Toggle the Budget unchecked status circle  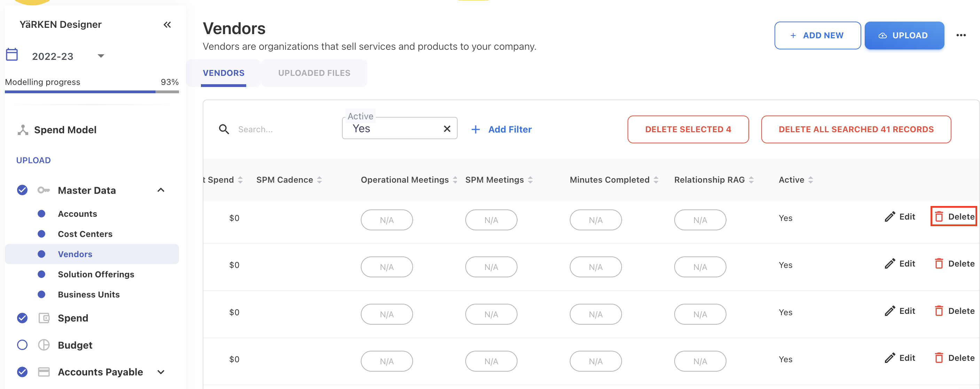22,345
